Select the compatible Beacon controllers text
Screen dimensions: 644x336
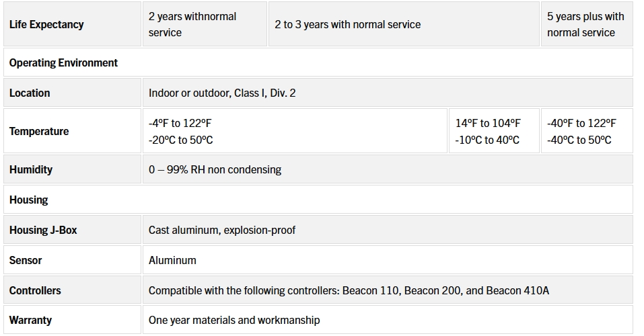(349, 290)
